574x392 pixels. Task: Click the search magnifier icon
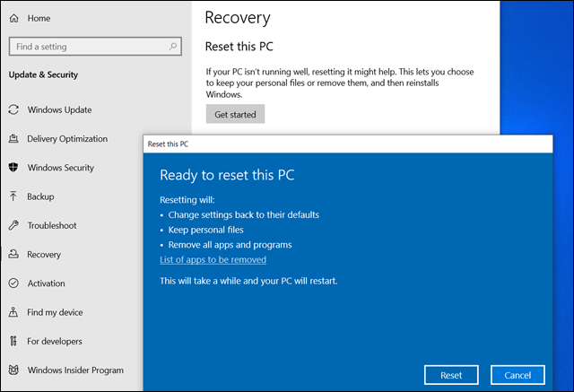(173, 47)
